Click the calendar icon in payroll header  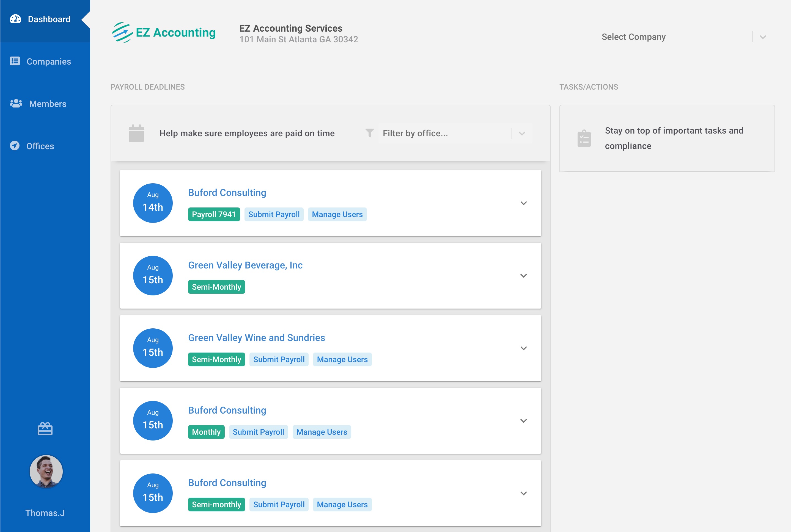[136, 133]
